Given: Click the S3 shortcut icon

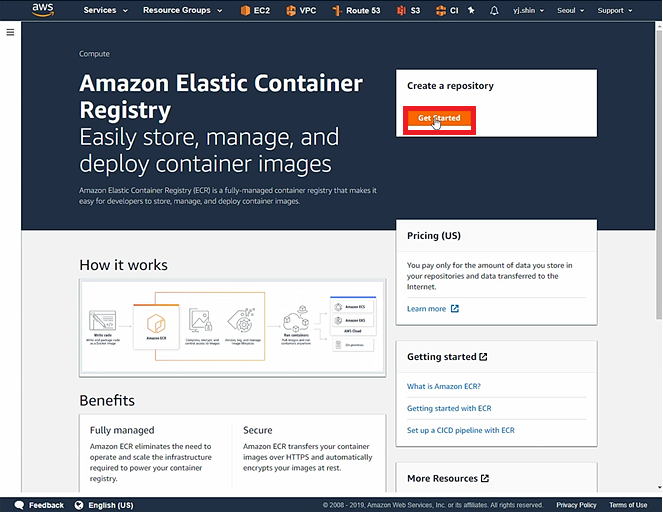Looking at the screenshot, I should click(401, 11).
